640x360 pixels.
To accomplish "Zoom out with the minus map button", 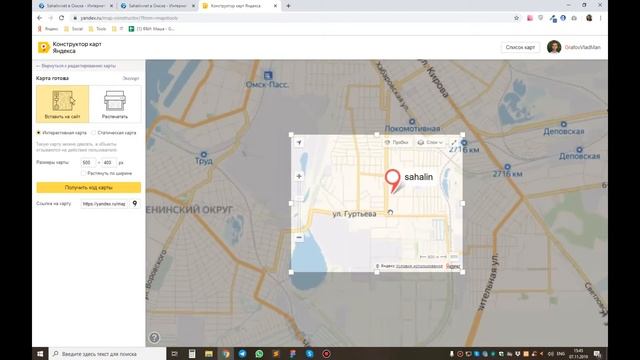I will pyautogui.click(x=299, y=238).
